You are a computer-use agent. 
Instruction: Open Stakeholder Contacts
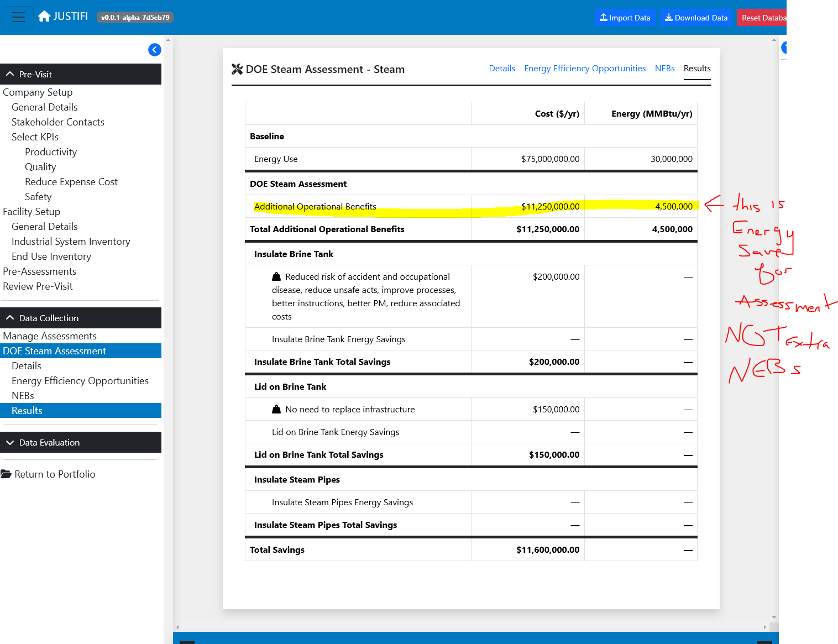point(58,122)
